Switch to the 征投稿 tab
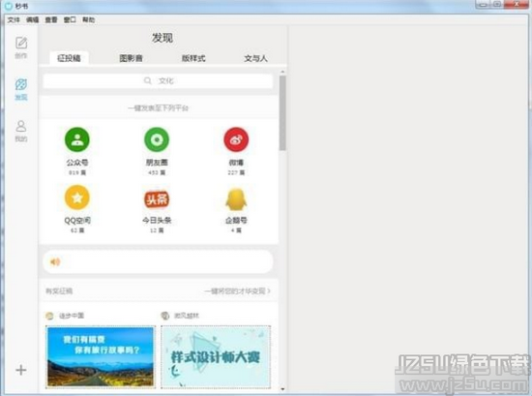 (70, 58)
